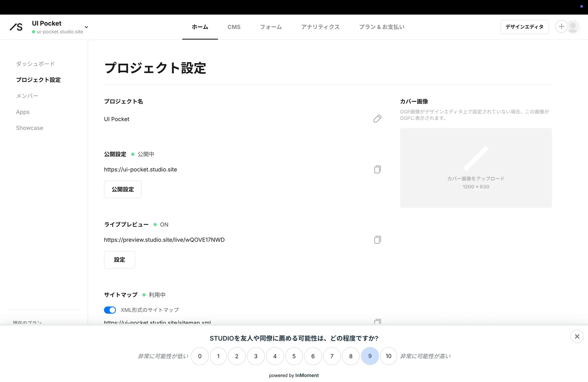Click the powered by InMoment link
This screenshot has width=588, height=382.
pyautogui.click(x=294, y=375)
